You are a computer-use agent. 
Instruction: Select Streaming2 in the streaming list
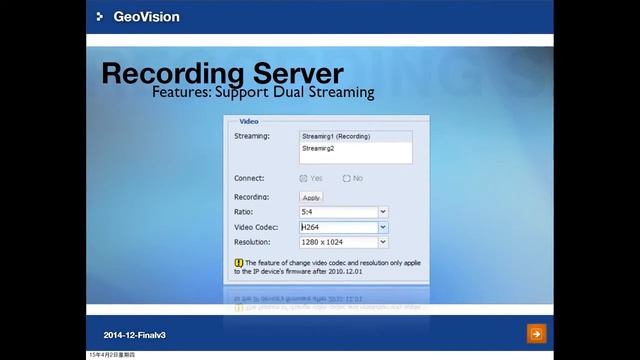pyautogui.click(x=356, y=149)
